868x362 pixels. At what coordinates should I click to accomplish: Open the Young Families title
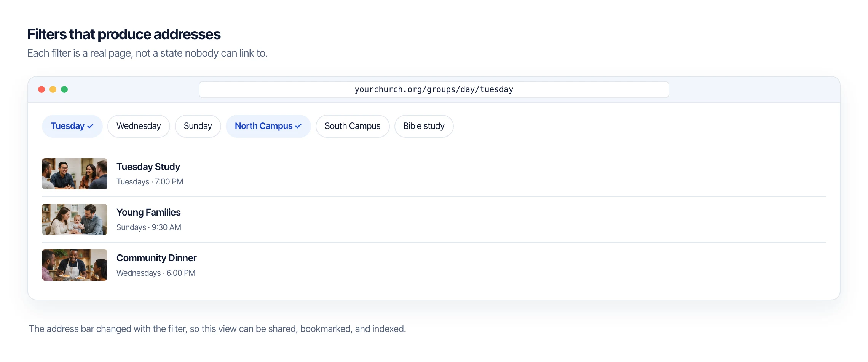point(148,213)
